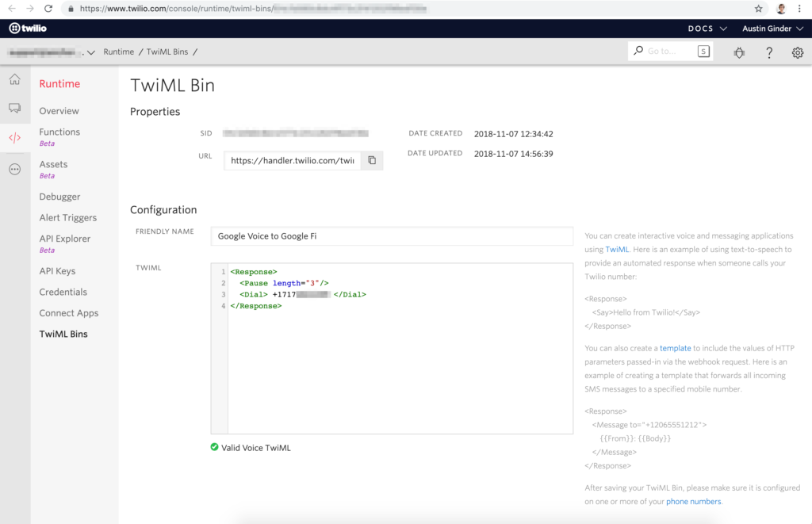Click the S shortcut key badge in search

tap(703, 52)
